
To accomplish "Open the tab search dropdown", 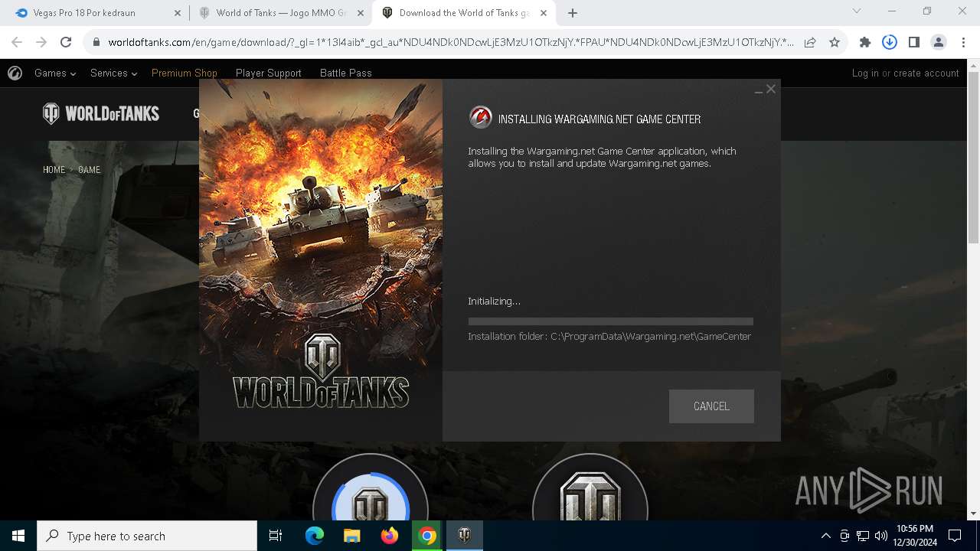I will pos(857,11).
